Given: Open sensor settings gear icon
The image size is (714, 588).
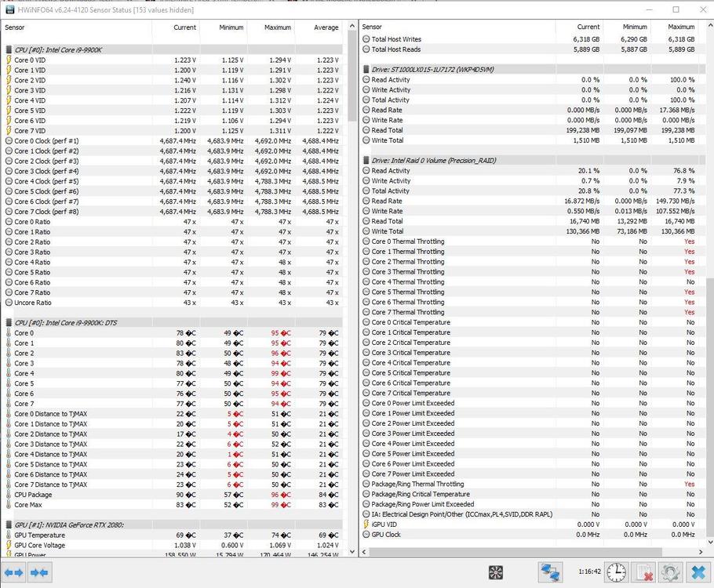Looking at the screenshot, I should [669, 573].
